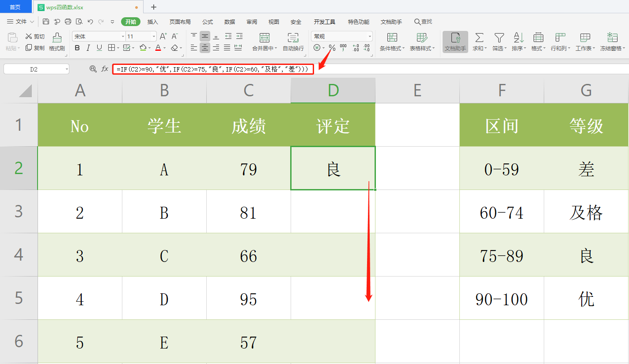Click the Undo arrow icon

(90, 21)
